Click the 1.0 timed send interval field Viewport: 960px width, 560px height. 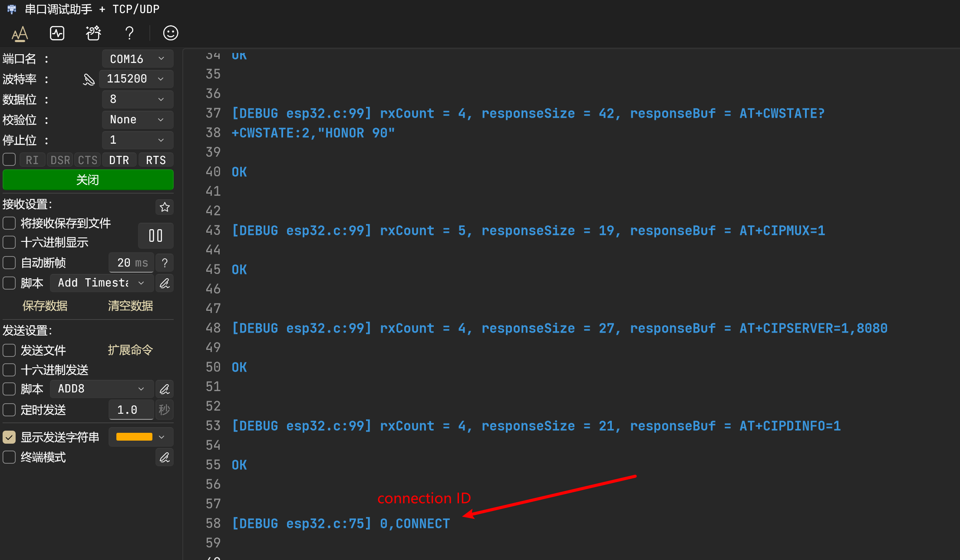[x=131, y=410]
